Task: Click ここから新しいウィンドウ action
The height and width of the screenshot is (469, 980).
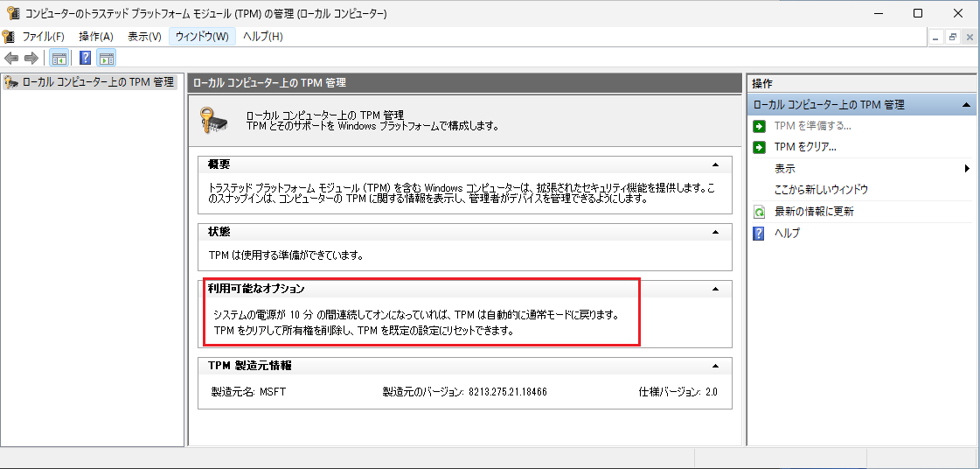Action: point(821,190)
